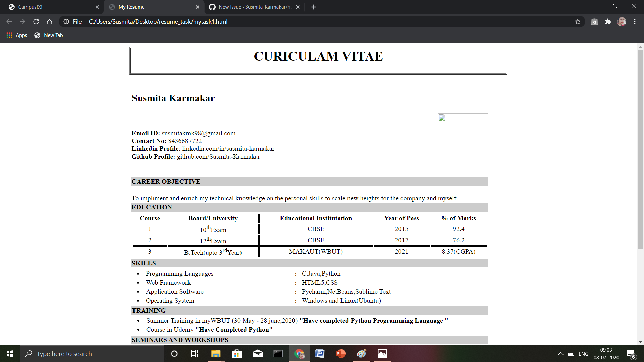Reload the resume page
The height and width of the screenshot is (362, 644).
(x=36, y=21)
